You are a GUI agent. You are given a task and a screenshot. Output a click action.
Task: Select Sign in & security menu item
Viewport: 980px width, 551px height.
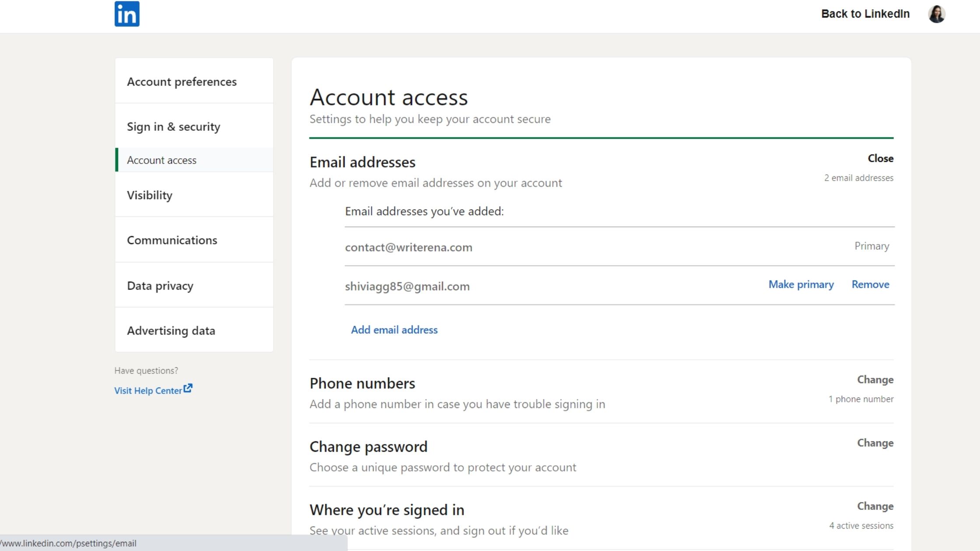coord(174,126)
